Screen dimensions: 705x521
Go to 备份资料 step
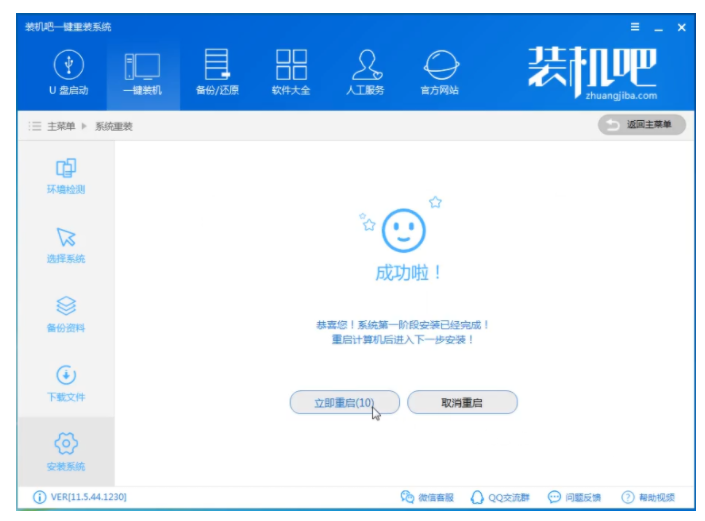(66, 314)
